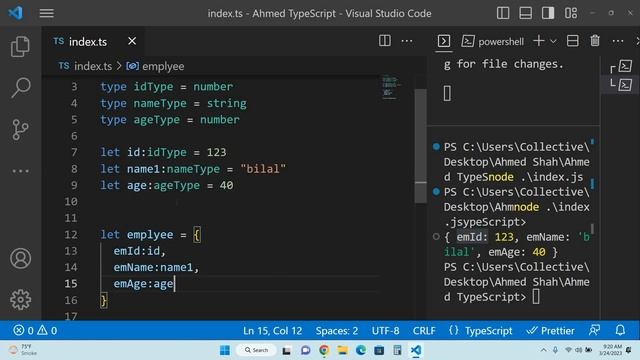
Task: Click ageType on line 9
Action: pyautogui.click(x=177, y=185)
